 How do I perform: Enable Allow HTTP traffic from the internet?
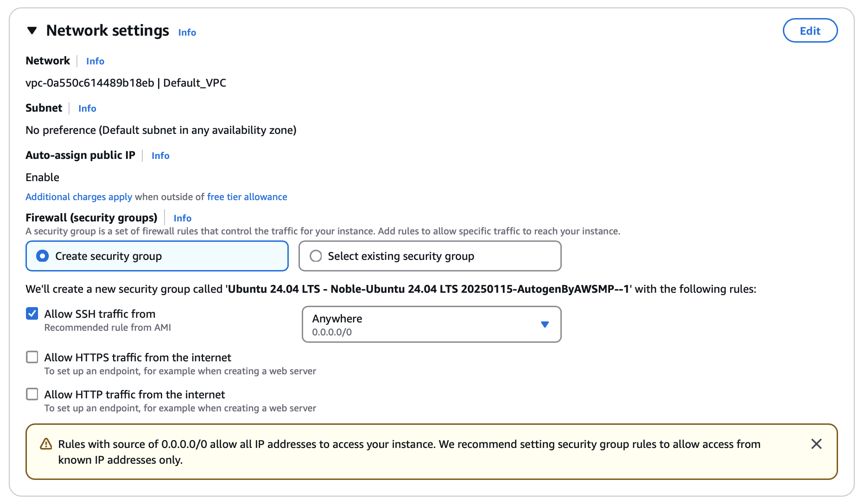tap(32, 394)
